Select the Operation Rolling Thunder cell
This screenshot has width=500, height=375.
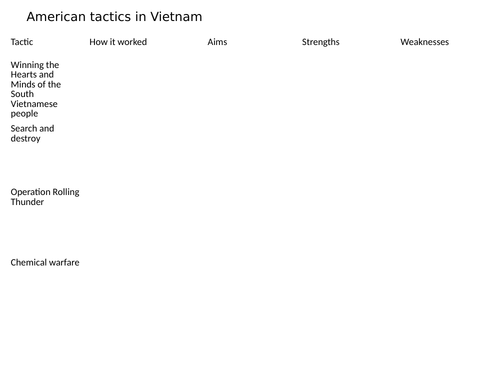[45, 197]
